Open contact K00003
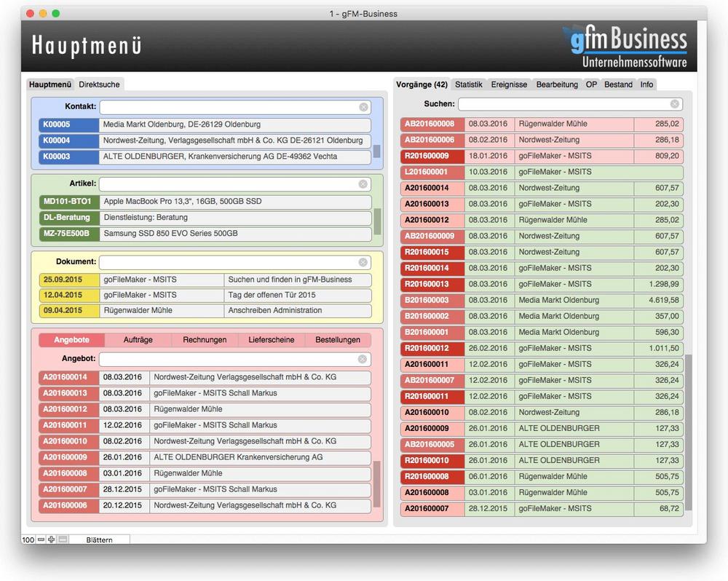Screen dimensions: 728x581 click(x=68, y=157)
